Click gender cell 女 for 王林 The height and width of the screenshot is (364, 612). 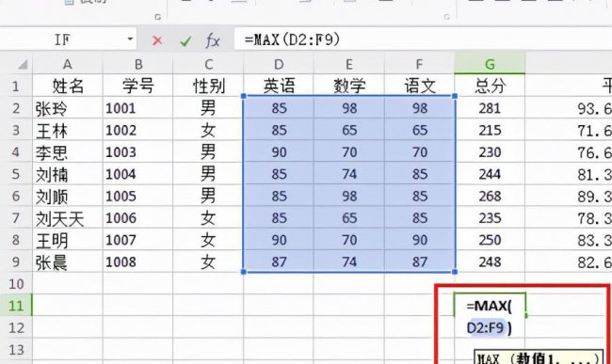(208, 130)
